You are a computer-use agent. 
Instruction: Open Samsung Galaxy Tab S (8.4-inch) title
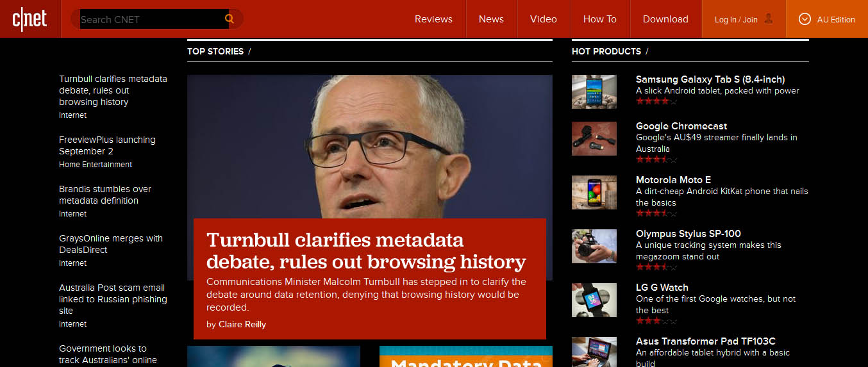pos(710,79)
